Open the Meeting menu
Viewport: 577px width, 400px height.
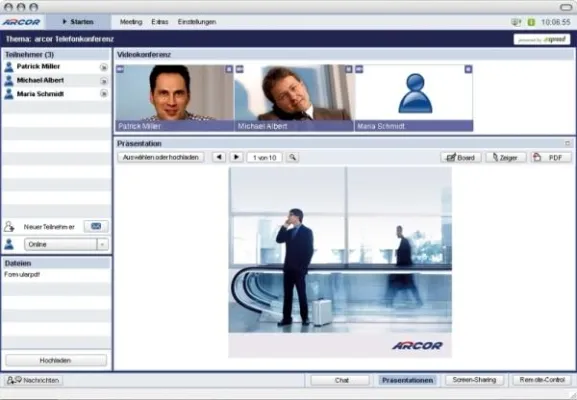pos(131,22)
